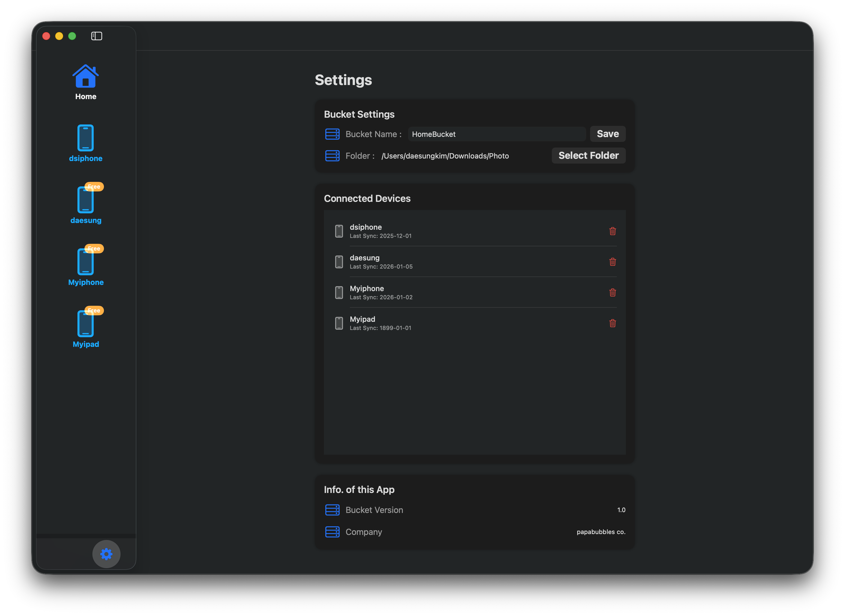
Task: Click the Select Folder button
Action: (588, 155)
